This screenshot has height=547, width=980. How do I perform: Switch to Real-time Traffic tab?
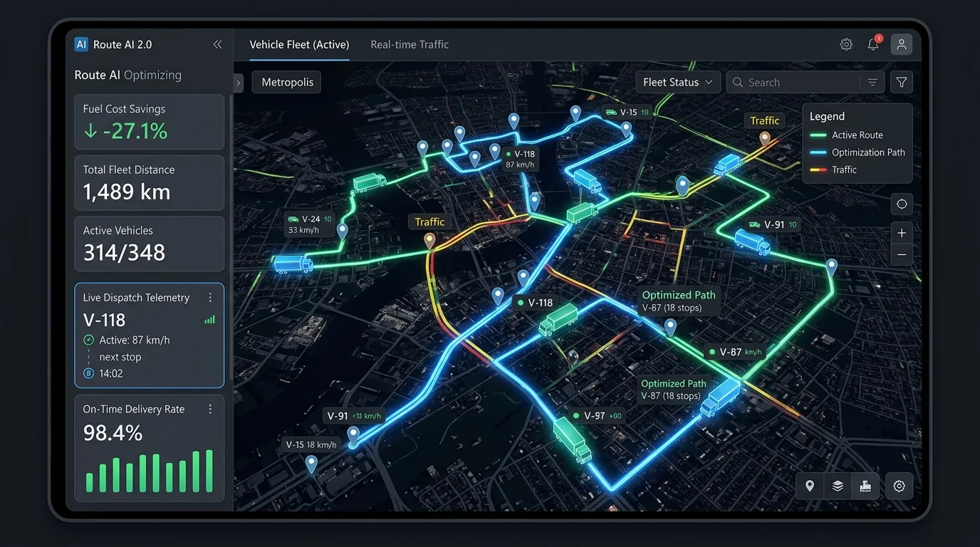[x=410, y=44]
